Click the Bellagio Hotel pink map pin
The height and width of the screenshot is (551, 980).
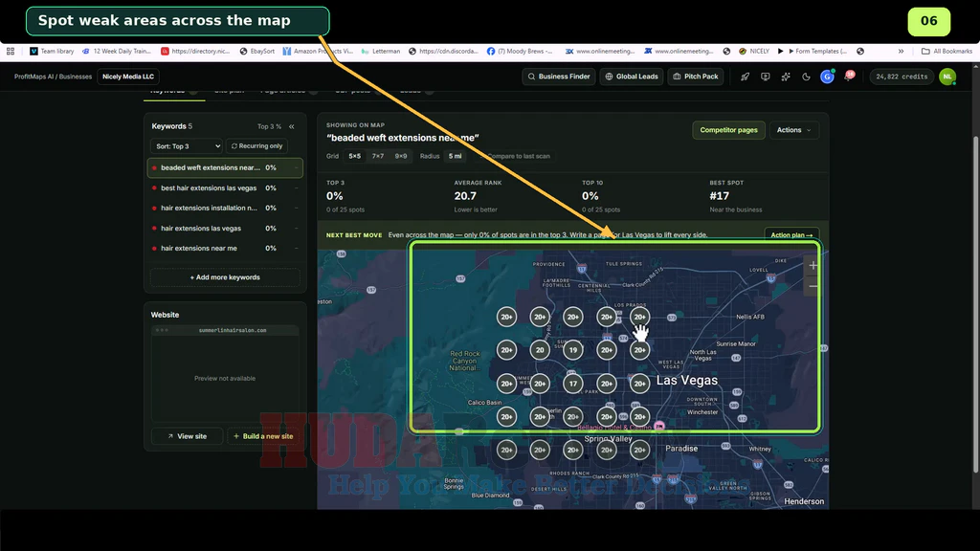(658, 426)
